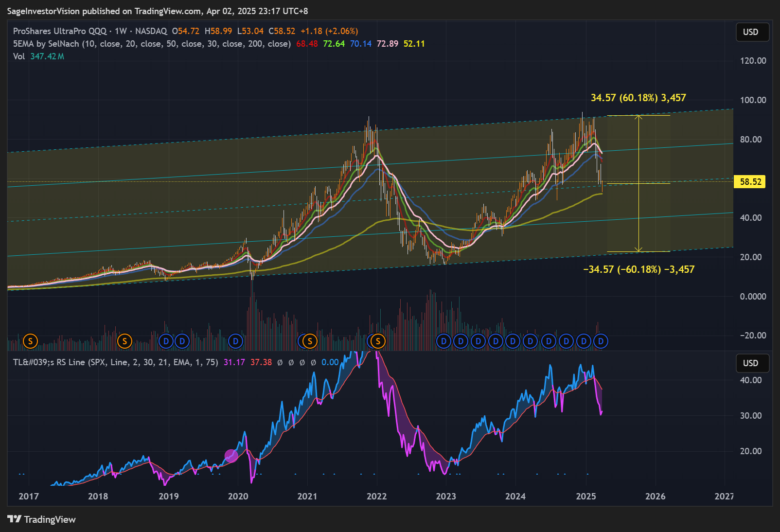Click the 2025 label on time axis
780x532 pixels.
point(586,497)
